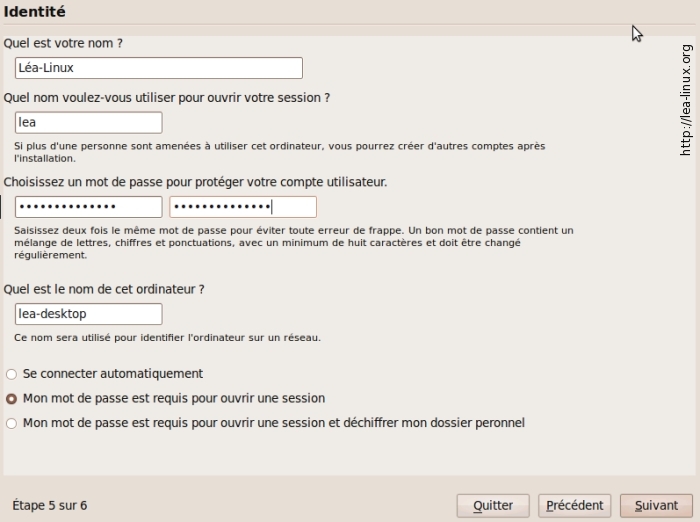
Task: Click the 'Quel est votre nom ?' label
Action: tap(64, 43)
